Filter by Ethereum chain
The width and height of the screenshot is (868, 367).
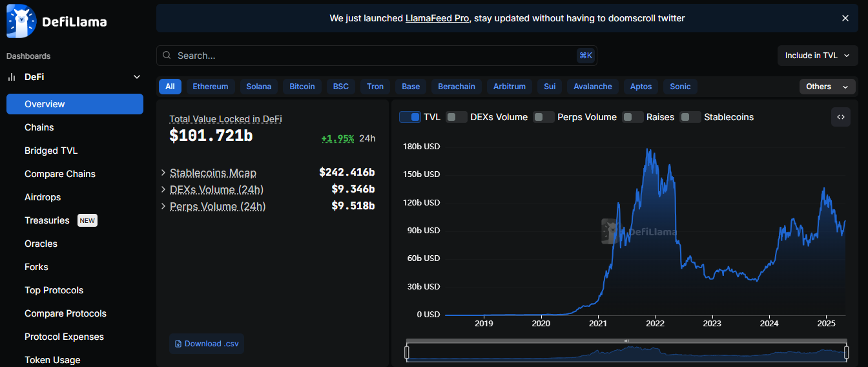(x=211, y=87)
